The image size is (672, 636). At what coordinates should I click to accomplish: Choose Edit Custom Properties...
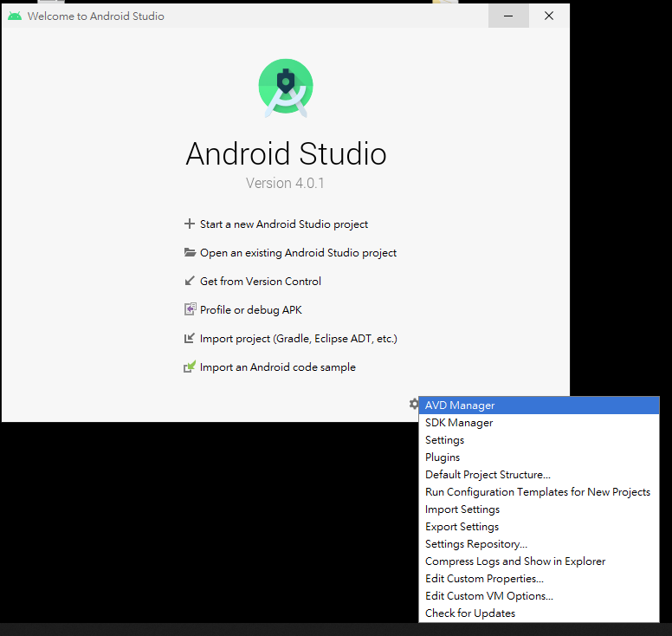coord(539,579)
